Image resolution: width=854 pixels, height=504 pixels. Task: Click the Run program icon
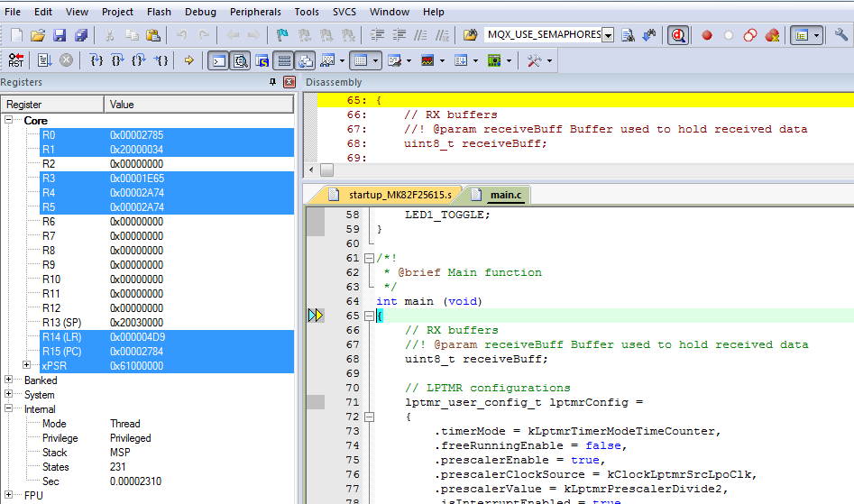[x=43, y=60]
